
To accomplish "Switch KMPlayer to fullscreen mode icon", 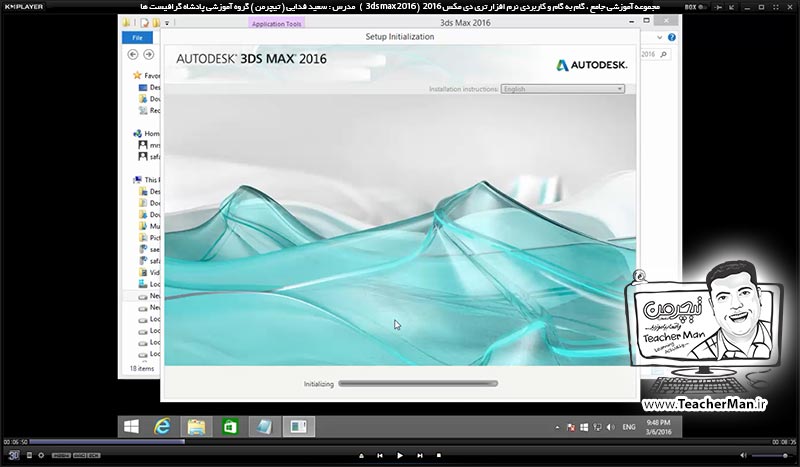I will (775, 7).
